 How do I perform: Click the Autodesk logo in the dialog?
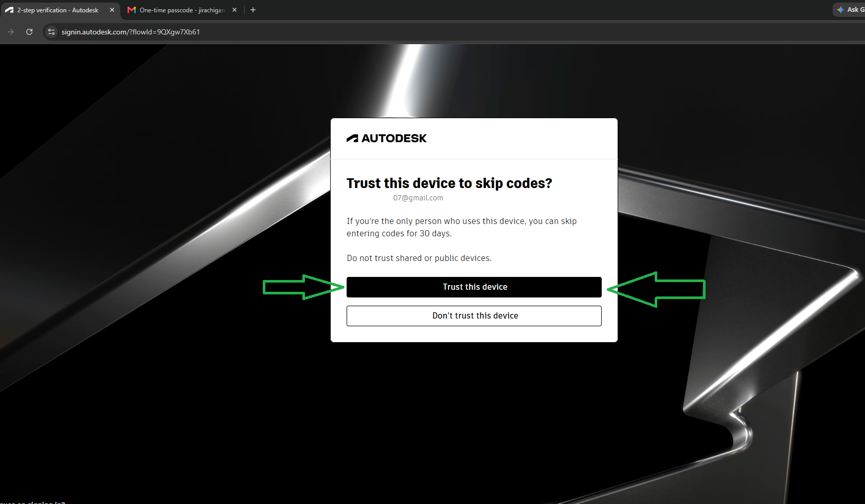pos(387,138)
